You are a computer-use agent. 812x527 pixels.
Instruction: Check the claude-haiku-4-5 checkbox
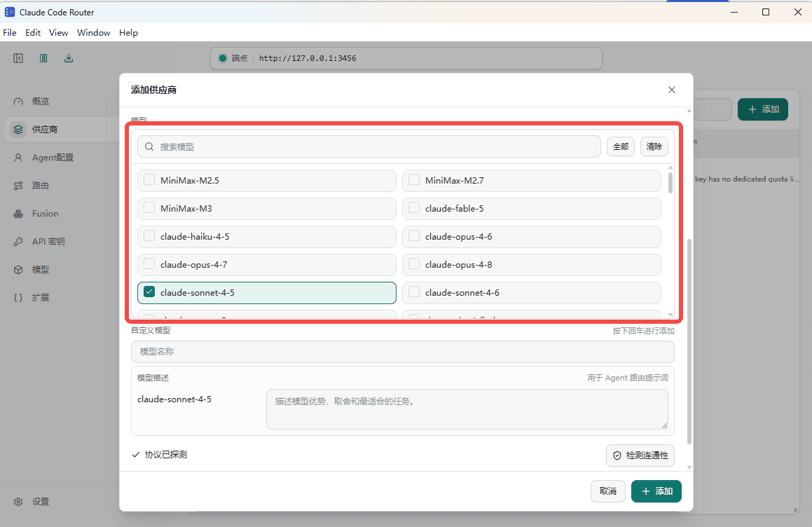[x=149, y=235]
